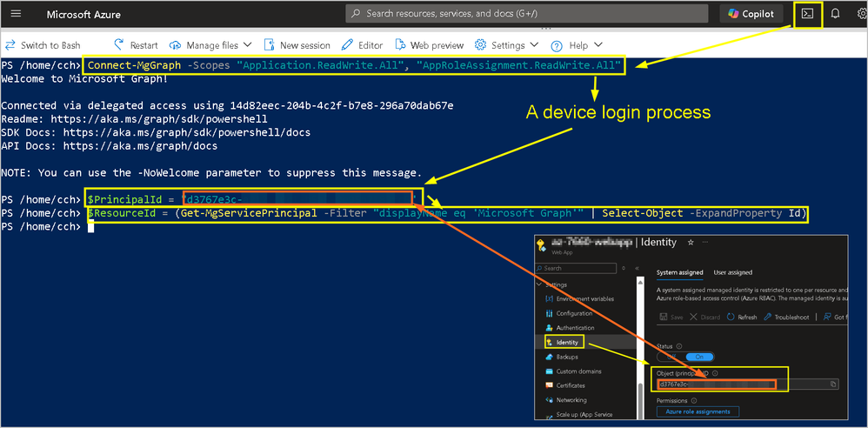
Task: Click the Readme aka.ms graph SDK URL
Action: (159, 119)
